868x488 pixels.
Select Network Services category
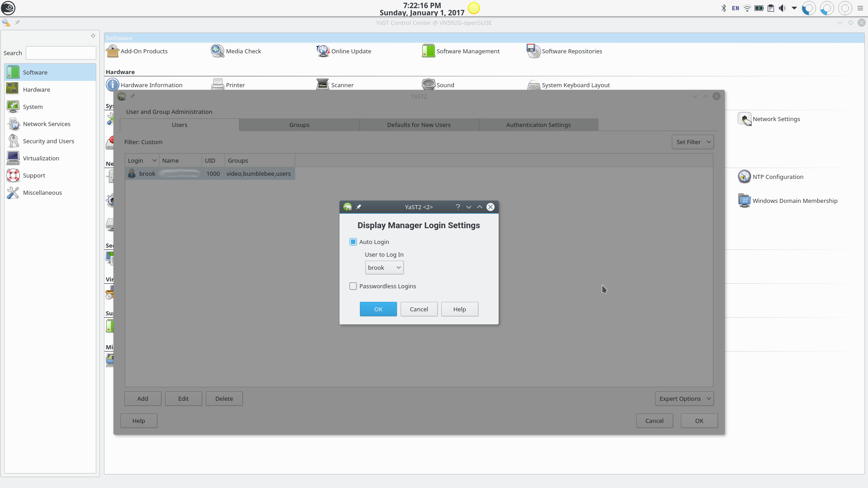tap(50, 124)
